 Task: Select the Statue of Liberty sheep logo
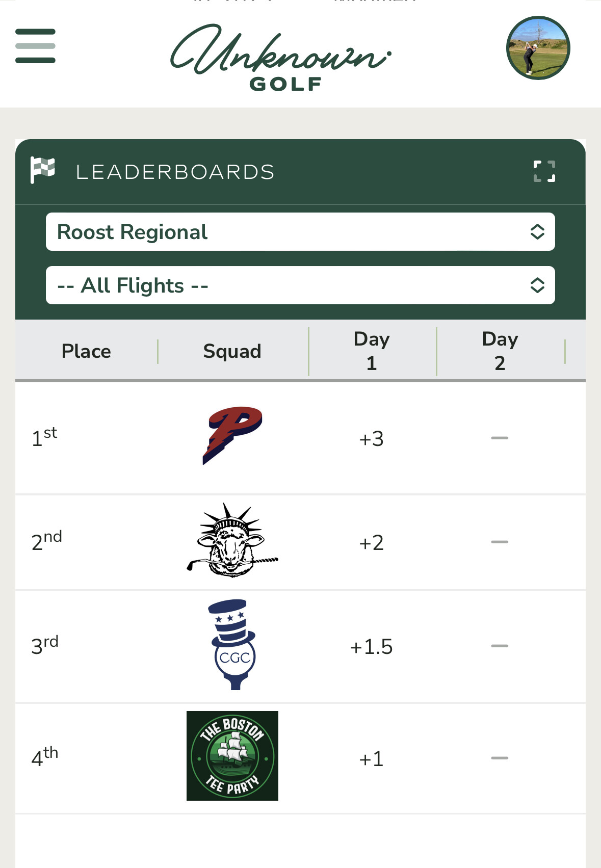(x=232, y=541)
